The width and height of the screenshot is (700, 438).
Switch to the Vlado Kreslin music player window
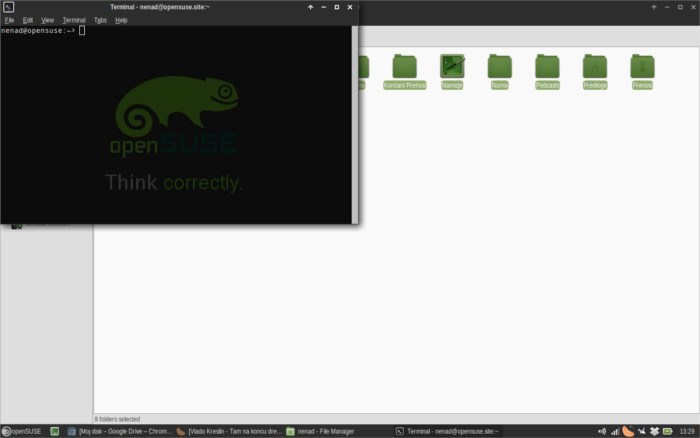tap(229, 431)
